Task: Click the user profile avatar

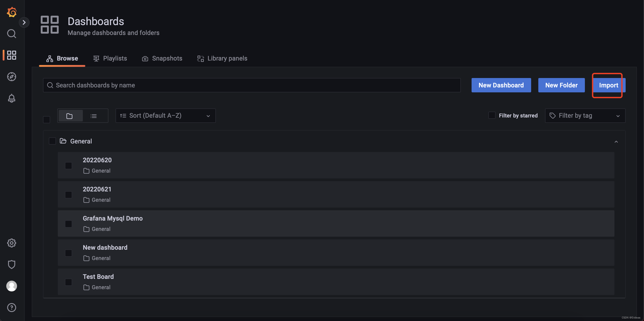Action: pyautogui.click(x=11, y=286)
